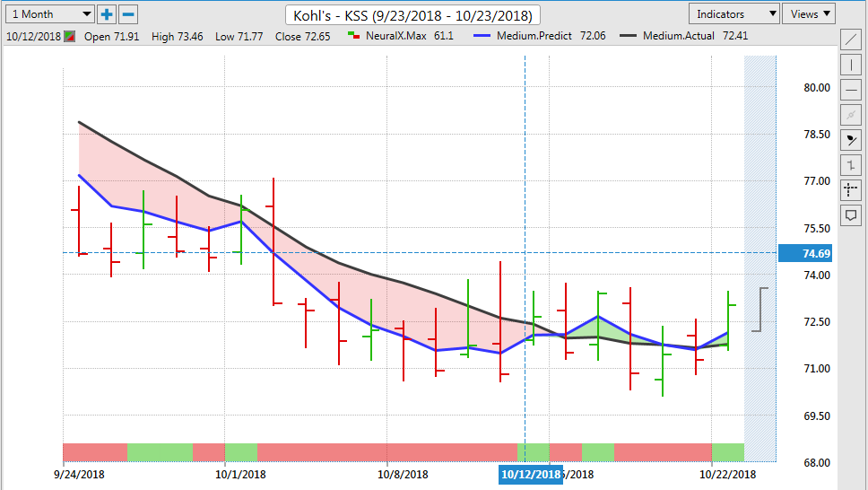
Task: Click the Medium.Actual dark legend swatch
Action: pyautogui.click(x=628, y=36)
